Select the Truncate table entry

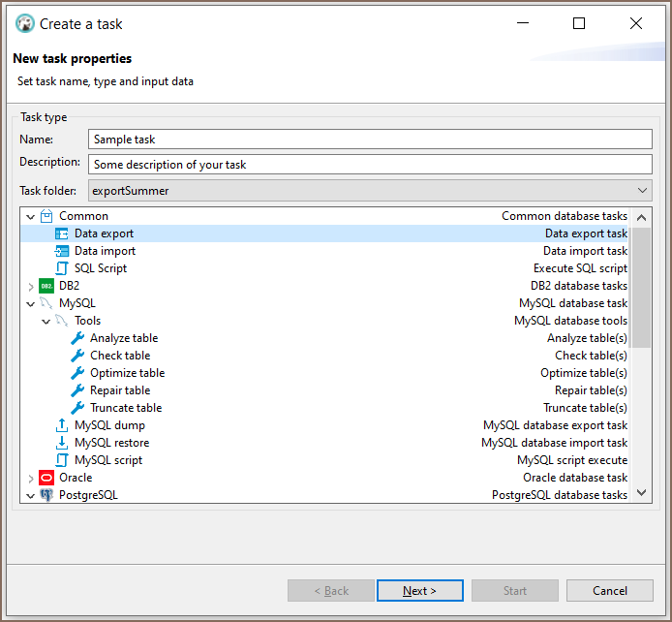pyautogui.click(x=126, y=408)
